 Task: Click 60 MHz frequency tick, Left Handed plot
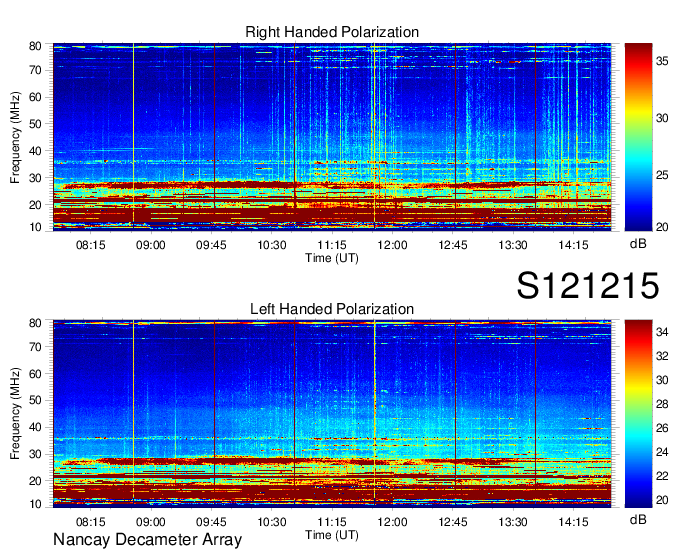coord(36,373)
